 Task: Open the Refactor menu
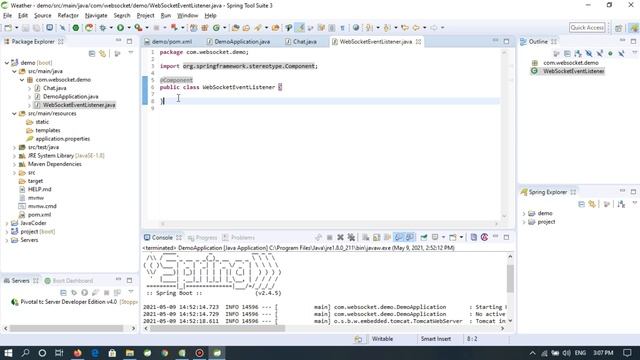pyautogui.click(x=68, y=16)
